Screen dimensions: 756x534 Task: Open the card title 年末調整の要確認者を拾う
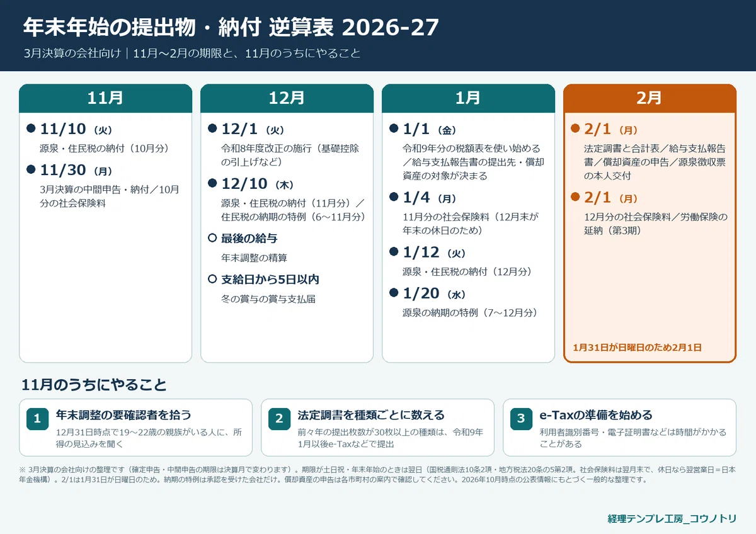(x=123, y=415)
